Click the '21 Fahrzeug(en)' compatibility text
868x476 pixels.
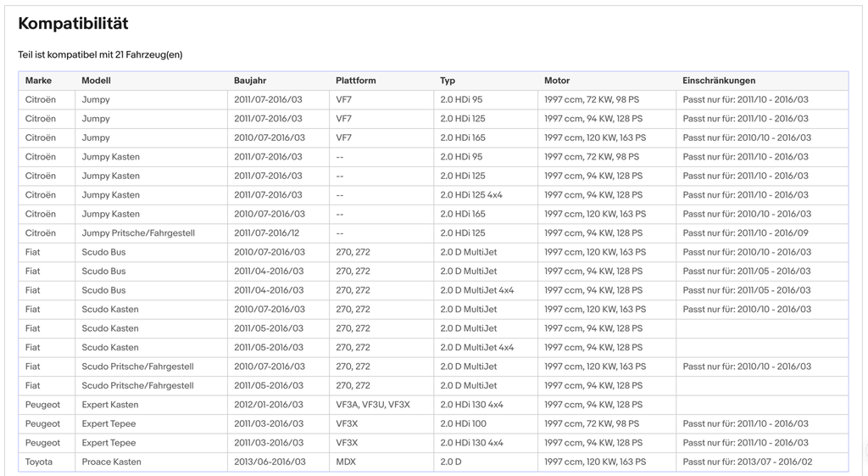[x=149, y=54]
